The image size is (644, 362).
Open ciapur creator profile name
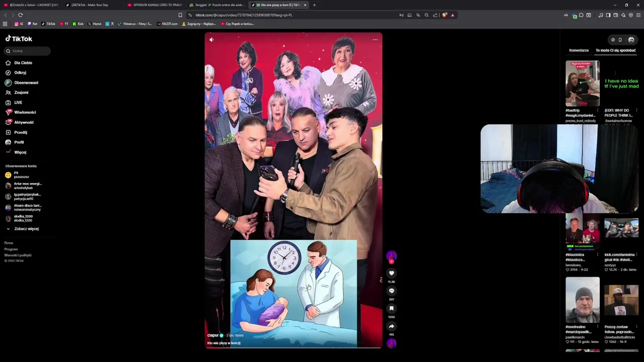[213, 335]
